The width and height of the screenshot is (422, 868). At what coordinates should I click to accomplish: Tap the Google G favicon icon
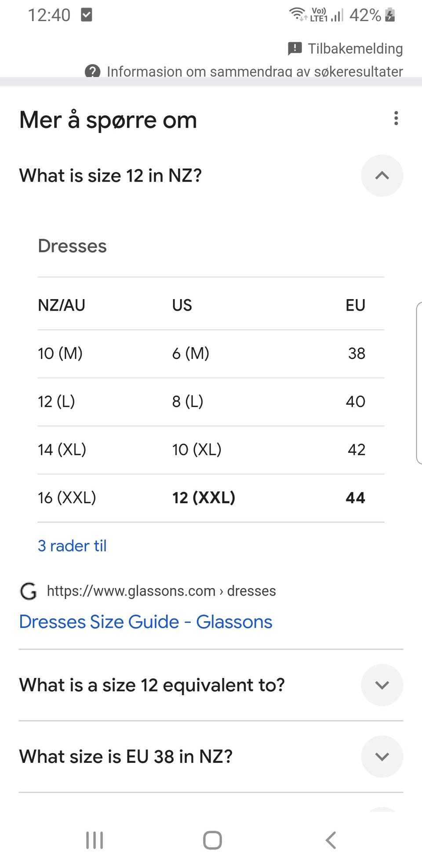pyautogui.click(x=29, y=591)
